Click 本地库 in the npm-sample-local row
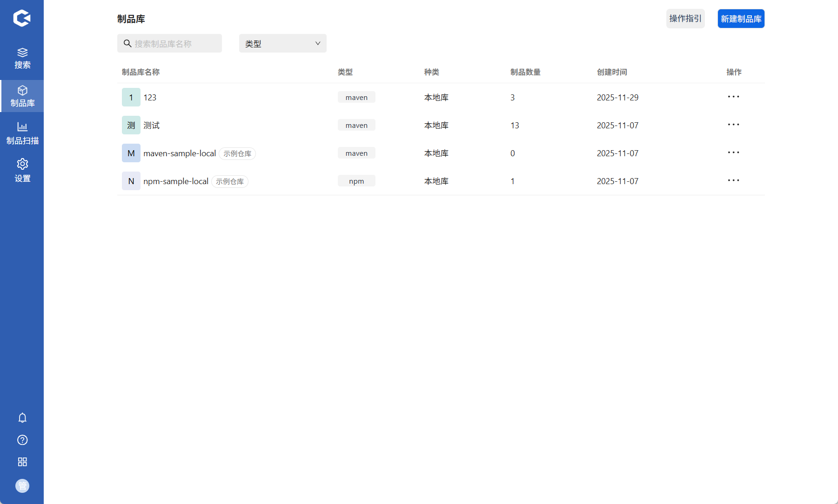 436,181
